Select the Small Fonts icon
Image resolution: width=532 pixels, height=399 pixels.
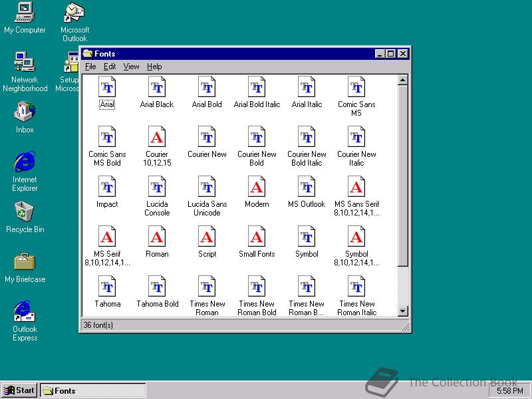[x=257, y=237]
